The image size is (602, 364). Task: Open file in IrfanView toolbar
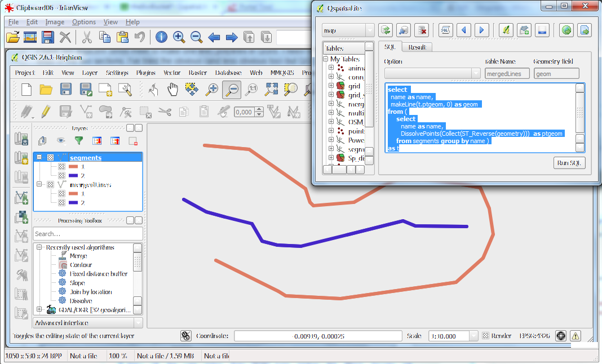click(x=12, y=37)
